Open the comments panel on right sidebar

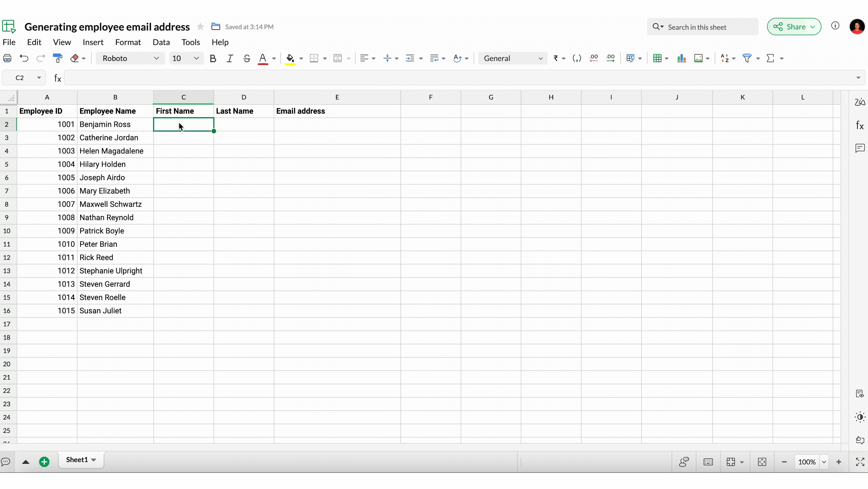click(x=860, y=148)
